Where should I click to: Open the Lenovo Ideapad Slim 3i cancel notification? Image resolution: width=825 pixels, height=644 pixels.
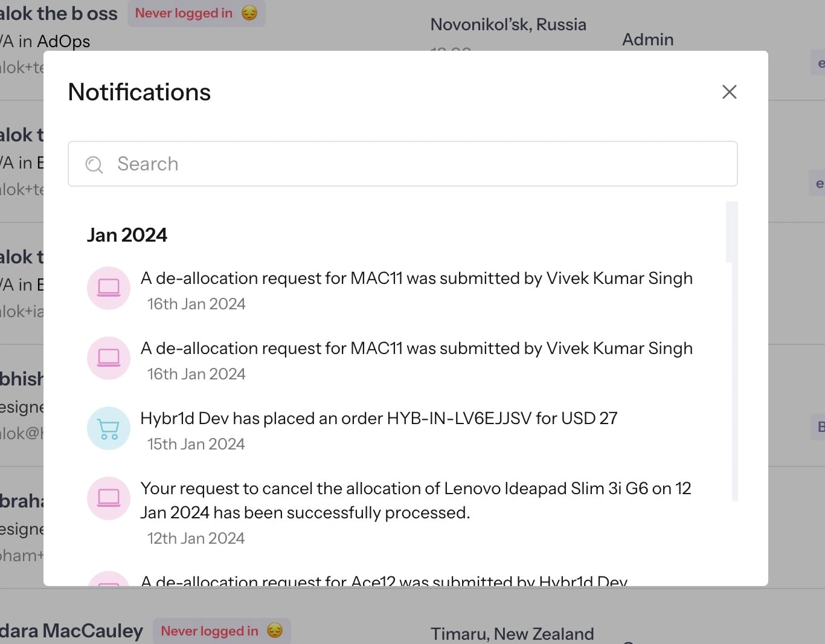pos(416,500)
